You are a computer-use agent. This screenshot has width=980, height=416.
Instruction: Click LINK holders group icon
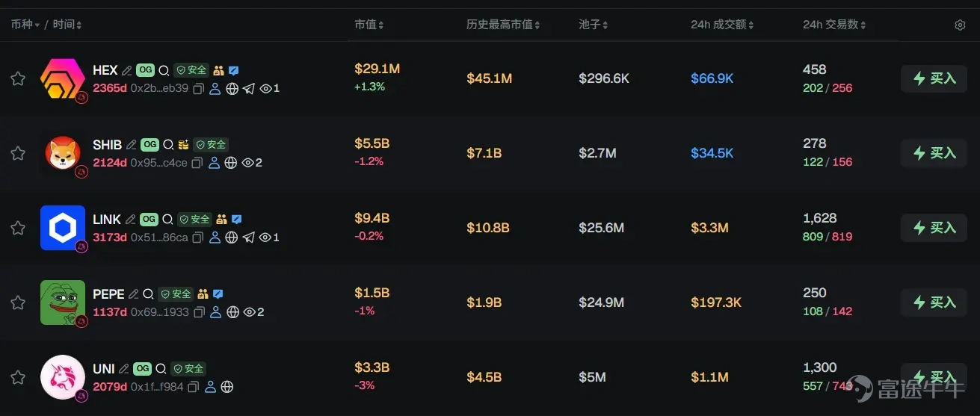click(221, 220)
